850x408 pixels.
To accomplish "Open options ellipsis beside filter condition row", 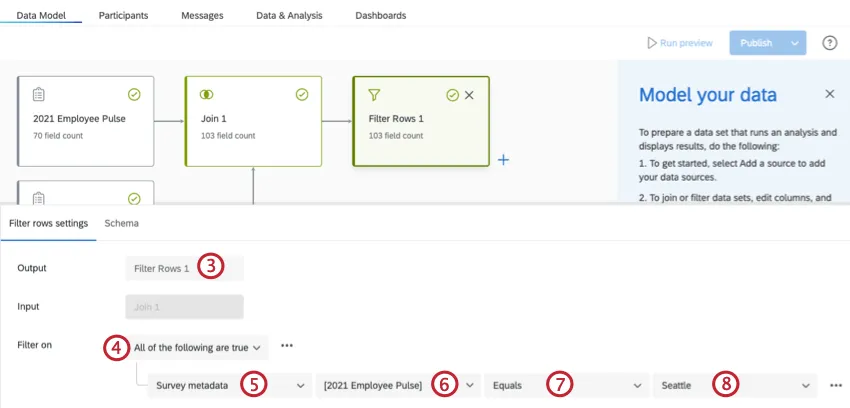I will 835,385.
